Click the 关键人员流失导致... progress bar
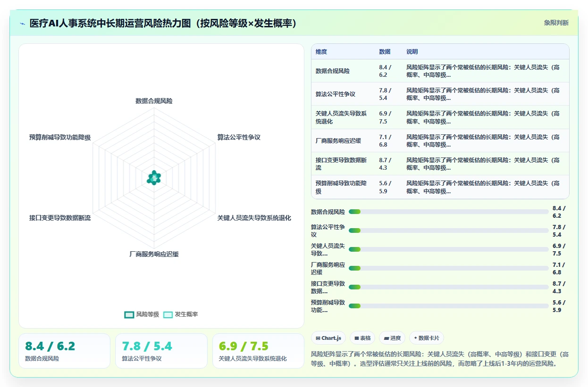The width and height of the screenshot is (588, 387). tap(449, 249)
